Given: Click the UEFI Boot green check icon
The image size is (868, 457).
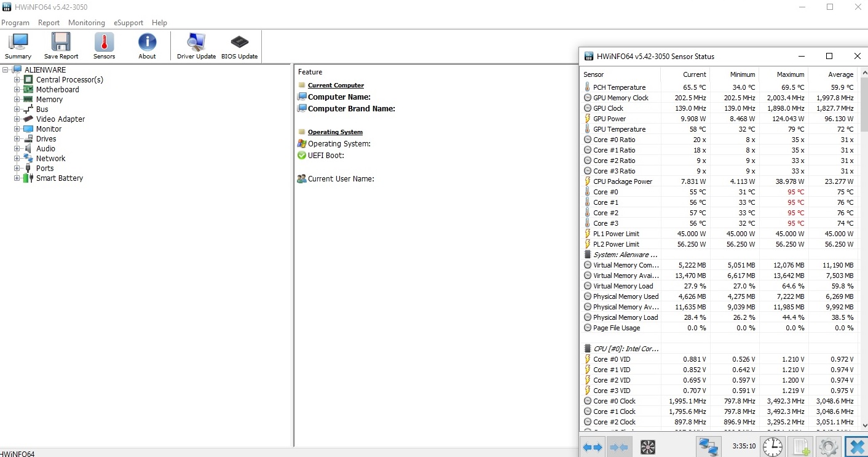Looking at the screenshot, I should (301, 156).
